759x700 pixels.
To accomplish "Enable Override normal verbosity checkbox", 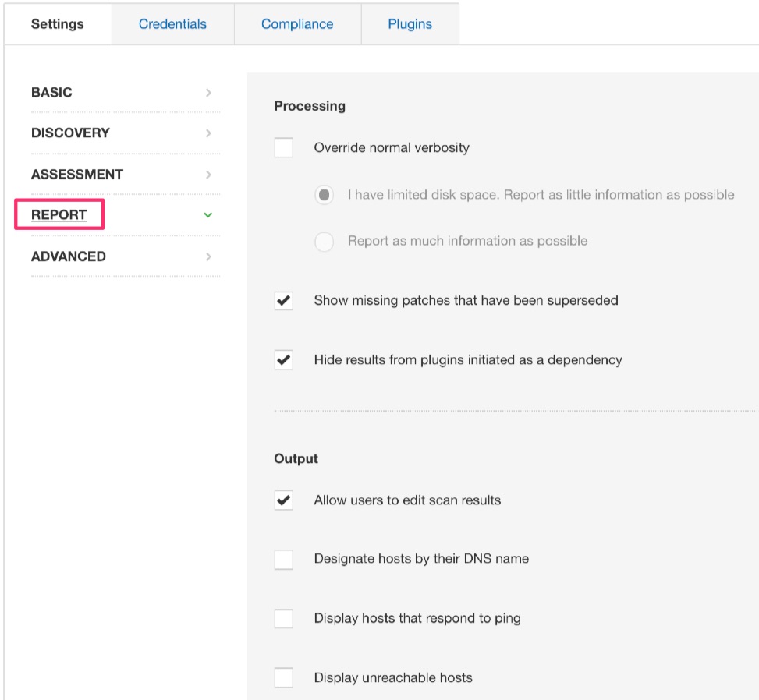I will 284,147.
